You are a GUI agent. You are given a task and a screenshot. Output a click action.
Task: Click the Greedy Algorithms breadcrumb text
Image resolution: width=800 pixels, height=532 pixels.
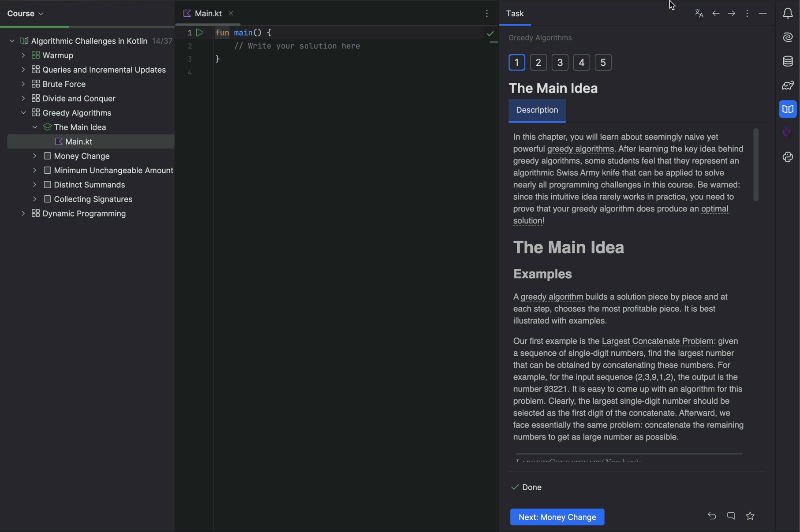pyautogui.click(x=540, y=38)
